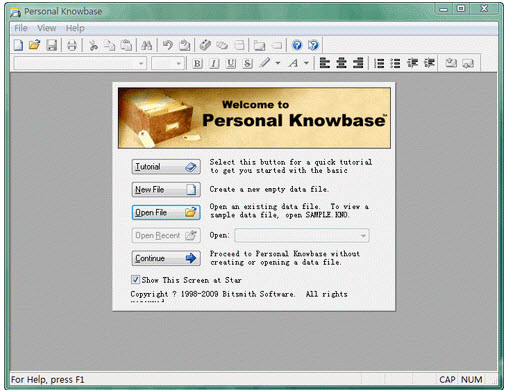Click the Save floppy disk icon
The image size is (508, 390).
52,45
